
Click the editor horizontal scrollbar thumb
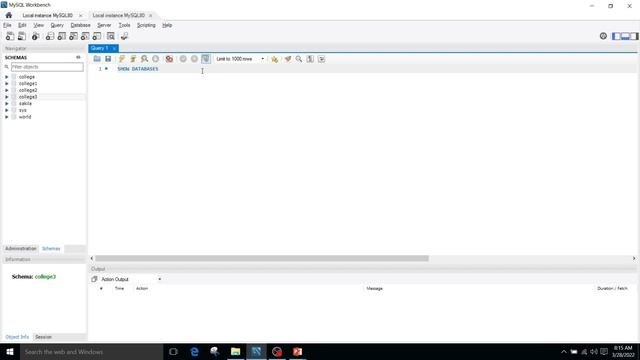pos(262,258)
